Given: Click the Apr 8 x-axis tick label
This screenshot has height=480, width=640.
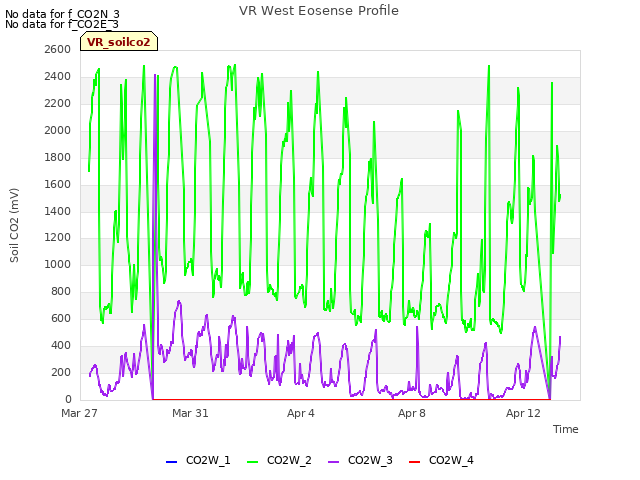Looking at the screenshot, I should [412, 413].
